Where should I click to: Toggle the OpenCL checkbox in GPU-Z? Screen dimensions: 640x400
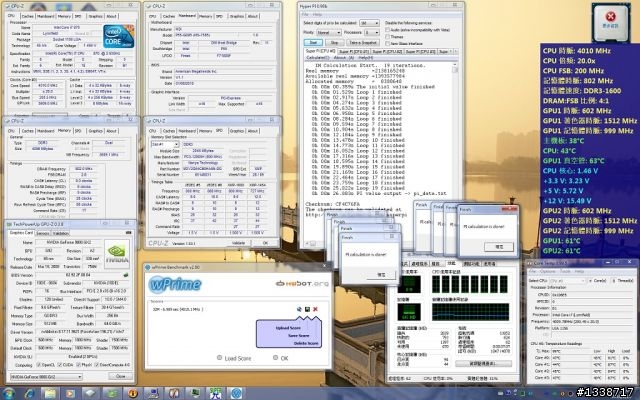tap(39, 364)
